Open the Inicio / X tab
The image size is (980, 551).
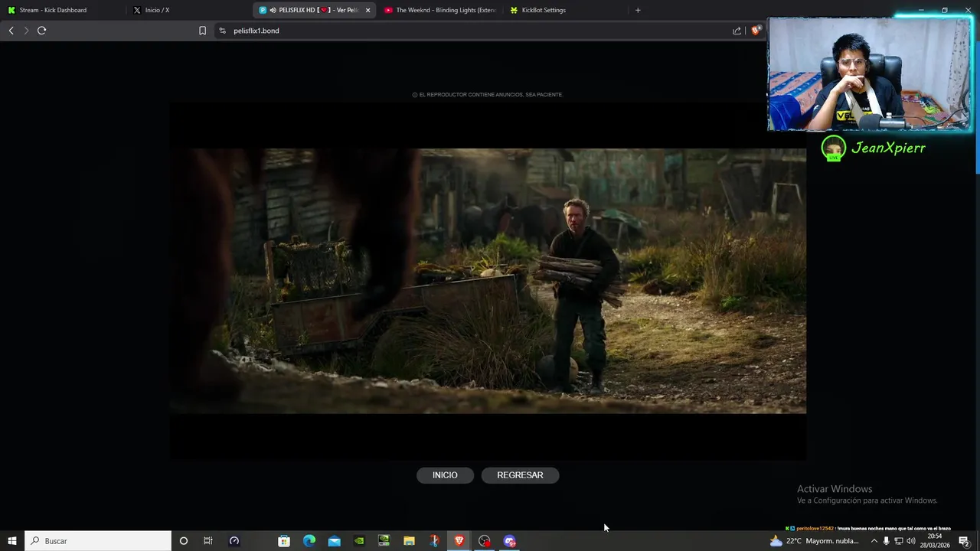tap(188, 10)
